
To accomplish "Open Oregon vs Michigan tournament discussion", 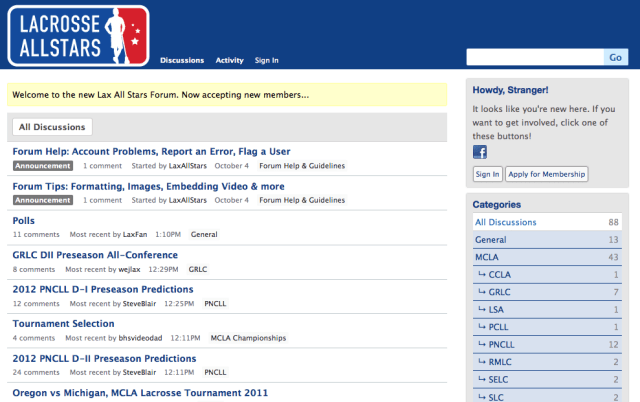I will (140, 393).
